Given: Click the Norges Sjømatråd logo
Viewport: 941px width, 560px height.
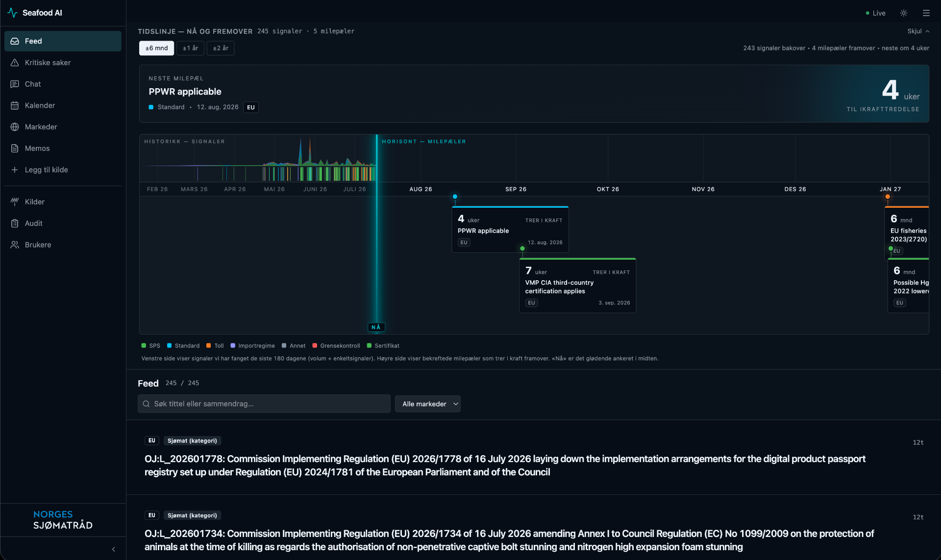Looking at the screenshot, I should tap(63, 520).
